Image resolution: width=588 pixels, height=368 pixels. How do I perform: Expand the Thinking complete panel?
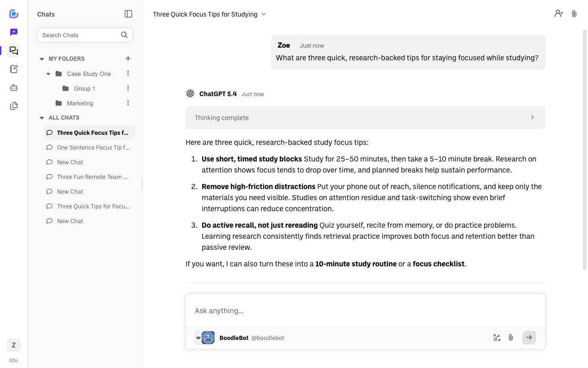[365, 117]
